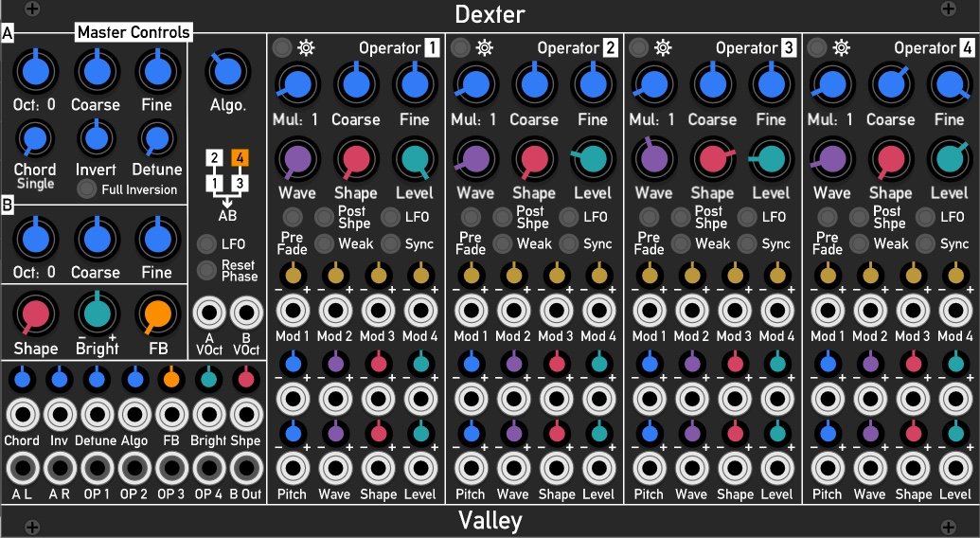Click the Chord knob

pos(36,138)
